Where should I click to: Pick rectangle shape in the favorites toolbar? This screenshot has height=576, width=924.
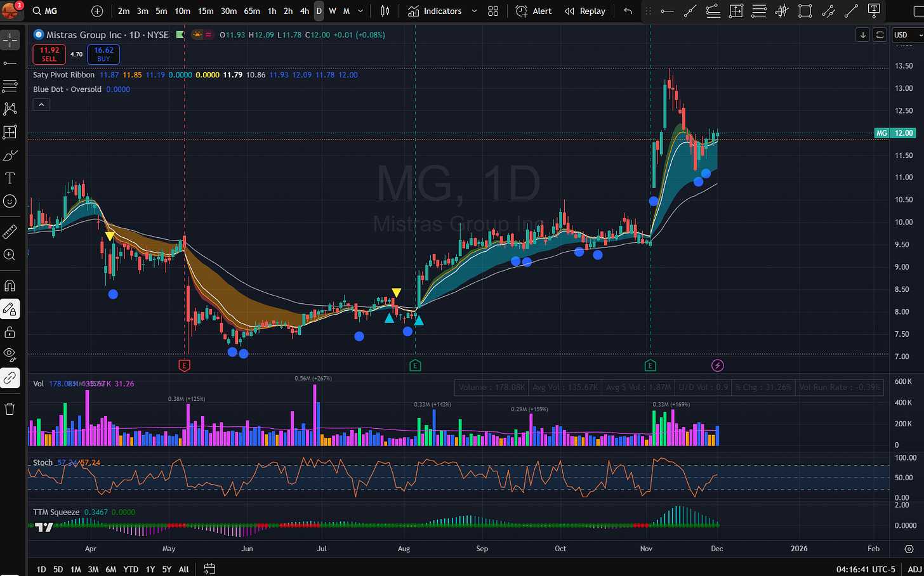tap(805, 11)
